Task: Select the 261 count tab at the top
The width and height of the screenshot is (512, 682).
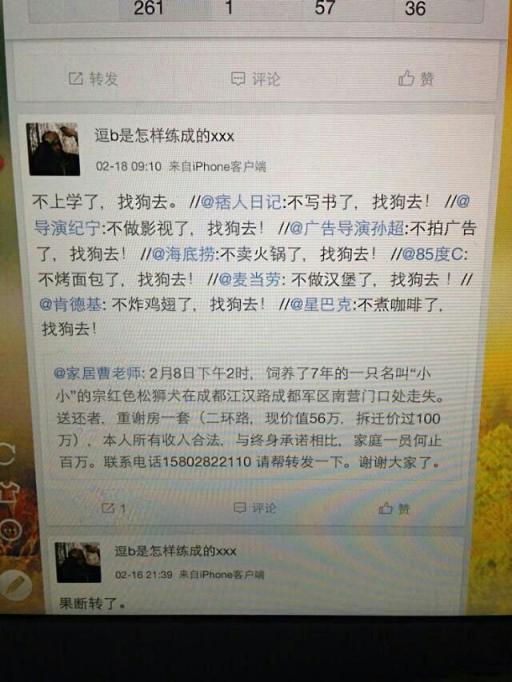Action: 148,8
